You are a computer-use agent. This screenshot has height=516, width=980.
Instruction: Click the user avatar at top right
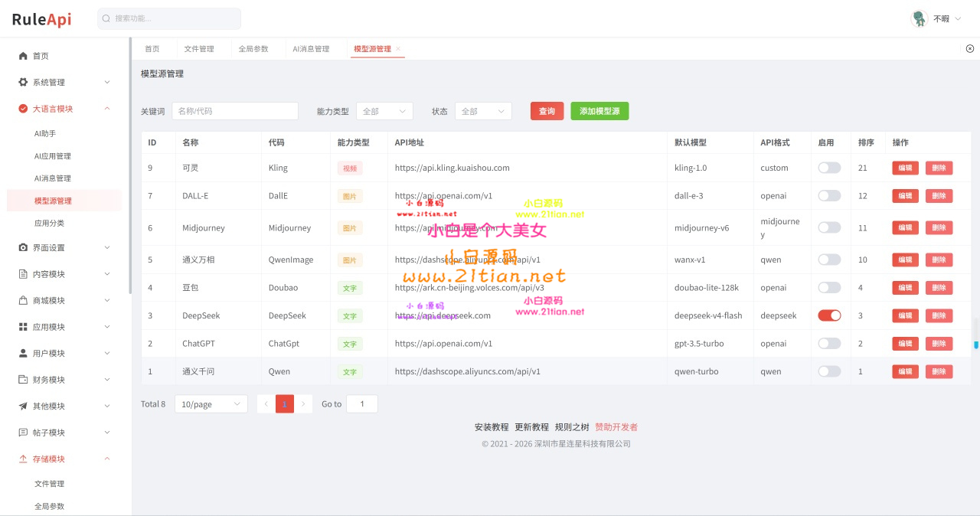pyautogui.click(x=920, y=18)
